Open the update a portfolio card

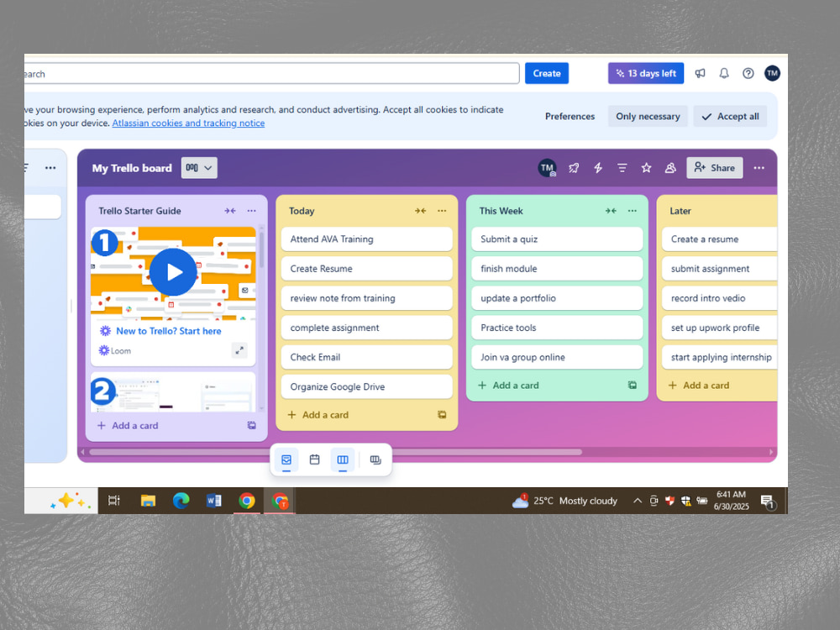(557, 298)
